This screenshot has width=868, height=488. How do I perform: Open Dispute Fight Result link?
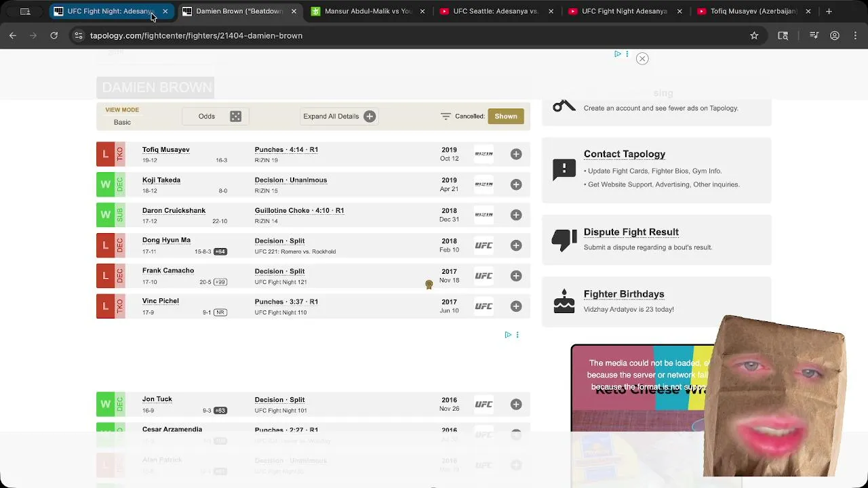tap(631, 232)
